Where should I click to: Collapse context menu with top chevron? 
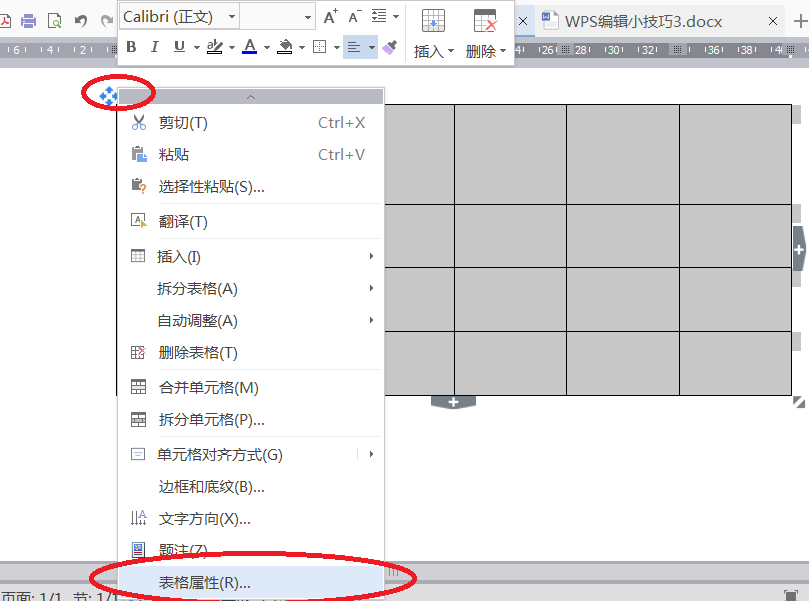tap(251, 97)
